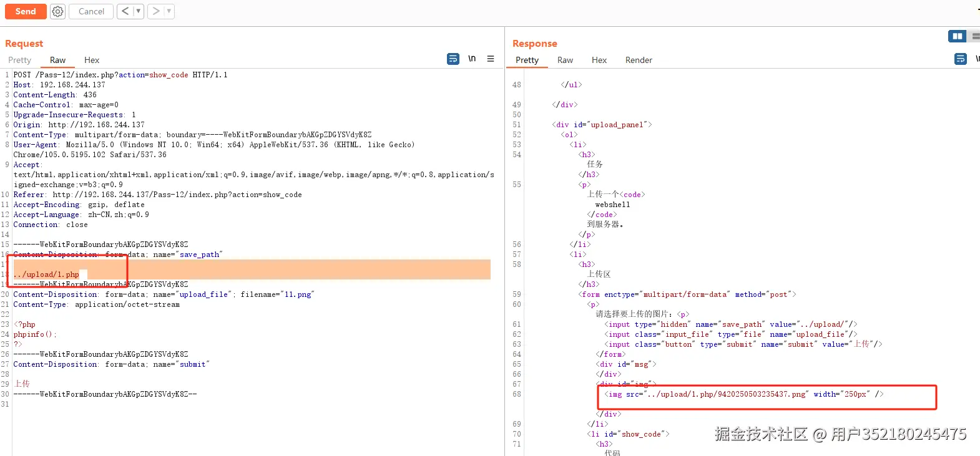Click the Upgrade-Insecure-Requests: 1 header

74,115
